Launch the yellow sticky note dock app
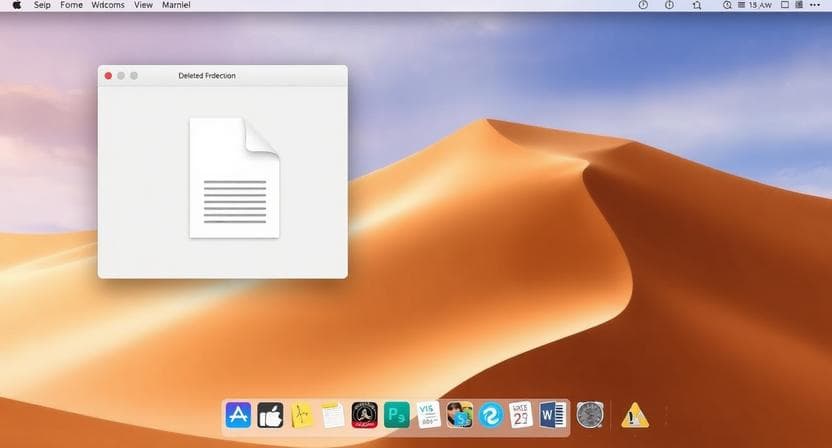 [302, 416]
